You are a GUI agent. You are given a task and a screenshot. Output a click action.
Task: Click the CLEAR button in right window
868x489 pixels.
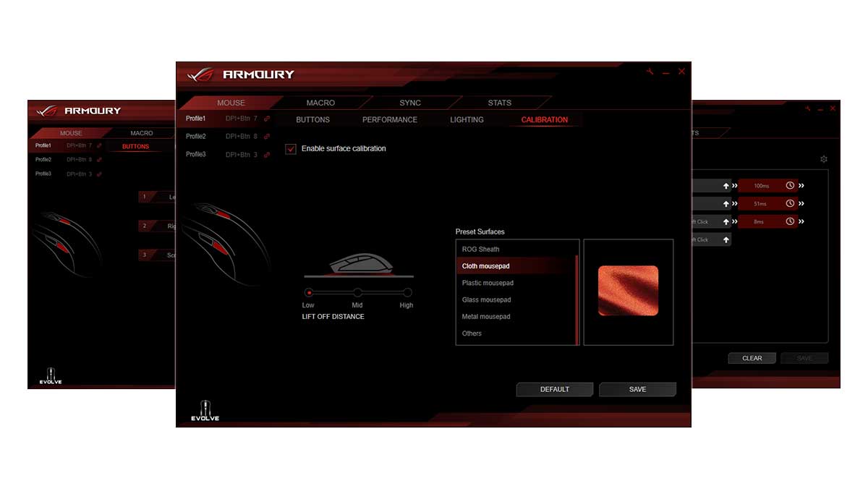pyautogui.click(x=752, y=358)
